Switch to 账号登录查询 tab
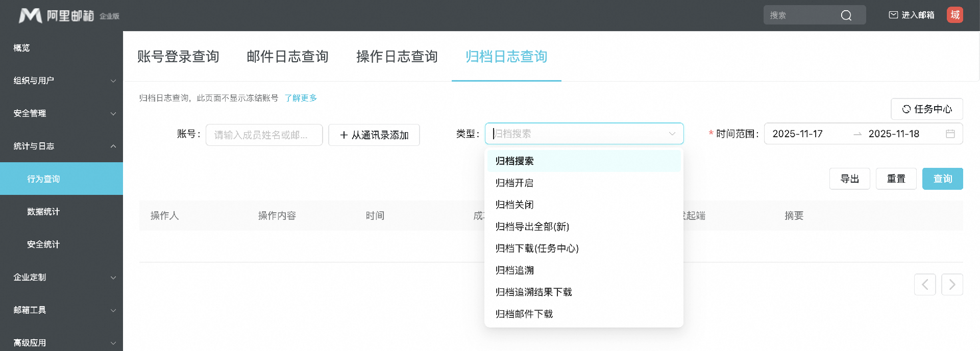Image resolution: width=980 pixels, height=351 pixels. pyautogui.click(x=178, y=57)
